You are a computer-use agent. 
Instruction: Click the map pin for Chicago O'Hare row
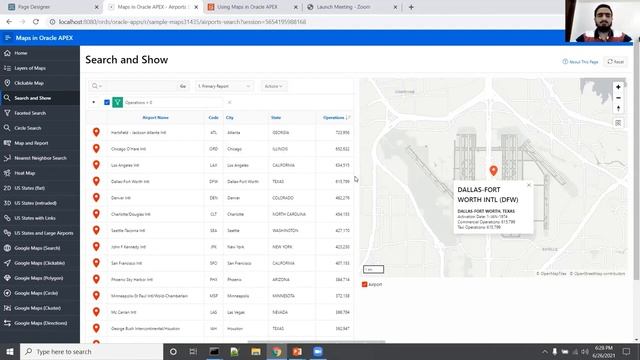pos(96,149)
